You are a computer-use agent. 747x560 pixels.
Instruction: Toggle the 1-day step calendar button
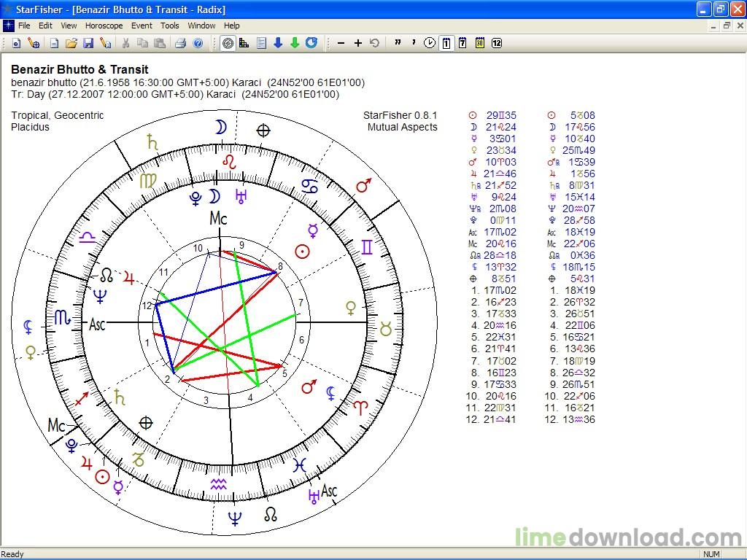(446, 43)
